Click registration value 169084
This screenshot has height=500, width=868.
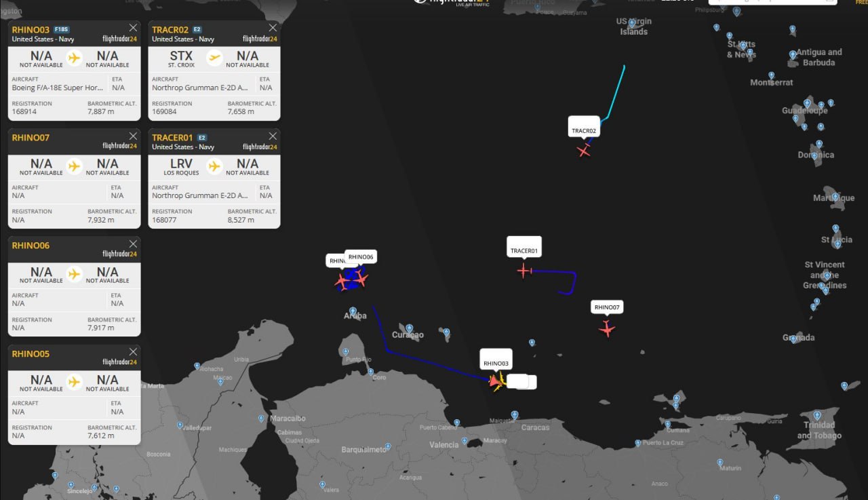click(x=164, y=112)
